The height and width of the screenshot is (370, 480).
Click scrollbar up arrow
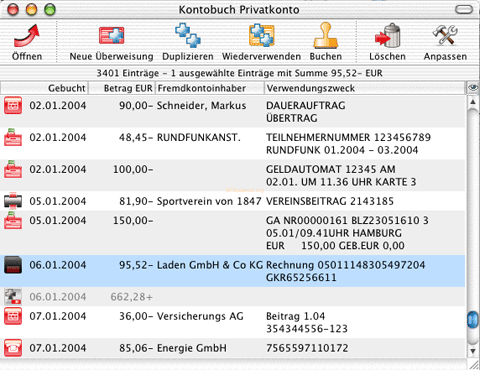point(473,101)
